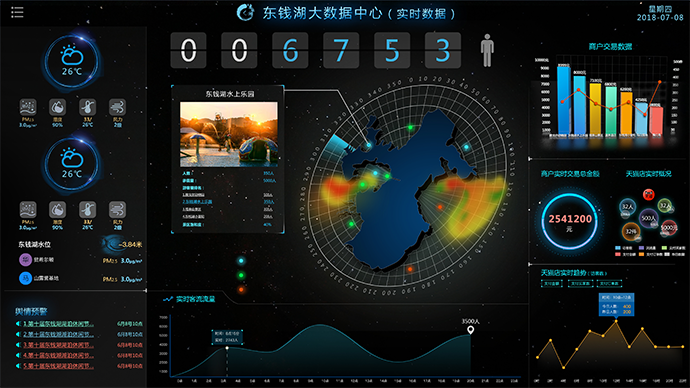Select the middle tab under 天猫店实时趋势
Screen dimensions: 690x388
(x=580, y=283)
